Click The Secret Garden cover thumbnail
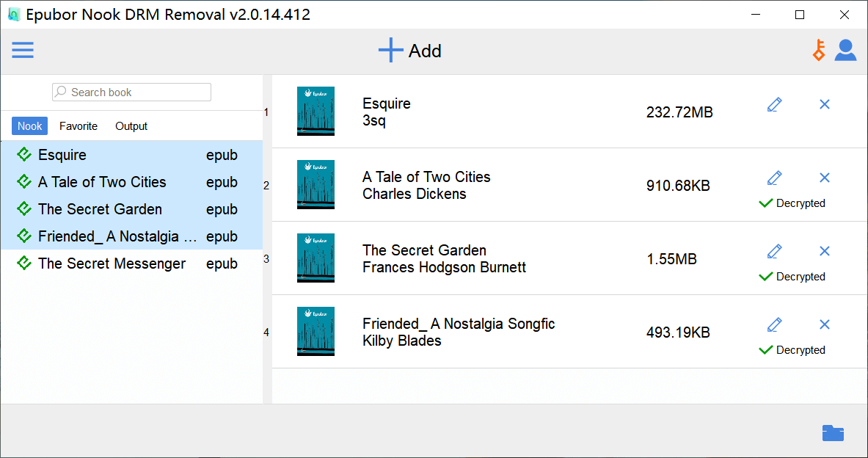Screen dimensions: 868x458 click(316, 258)
